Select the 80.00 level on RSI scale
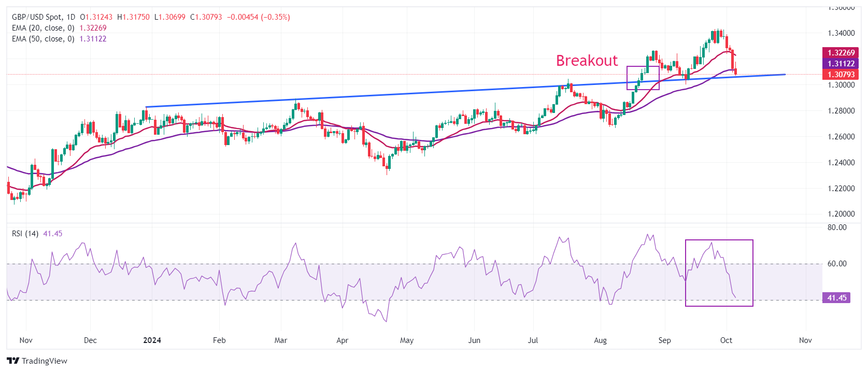Screen dimensions: 868x372 (x=837, y=227)
